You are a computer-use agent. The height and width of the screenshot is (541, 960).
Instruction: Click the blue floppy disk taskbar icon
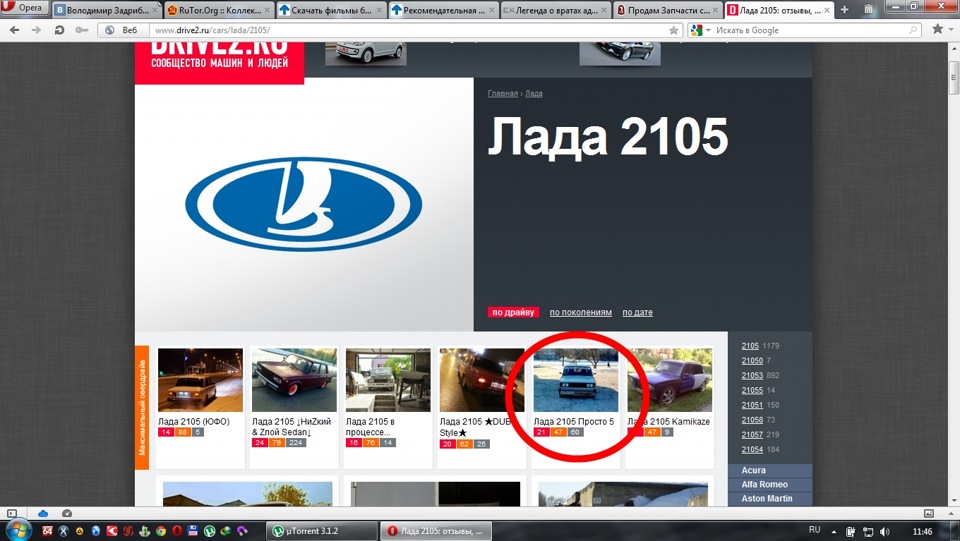(193, 531)
